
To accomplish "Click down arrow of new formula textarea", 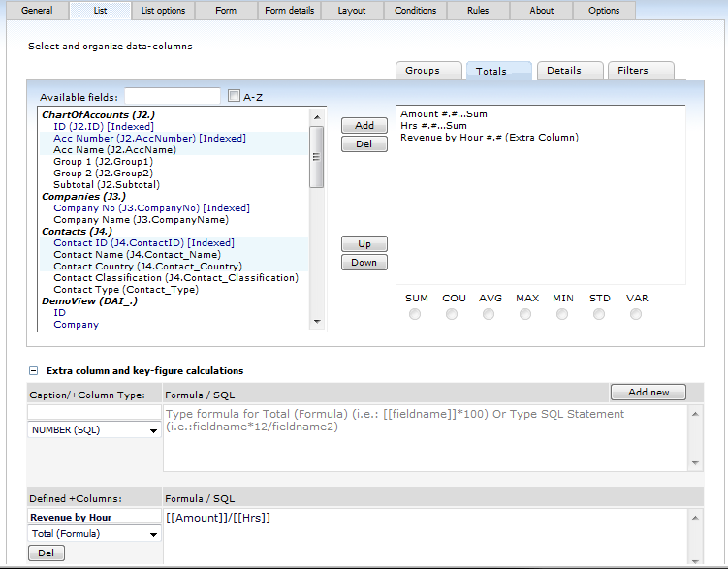I will pos(695,462).
